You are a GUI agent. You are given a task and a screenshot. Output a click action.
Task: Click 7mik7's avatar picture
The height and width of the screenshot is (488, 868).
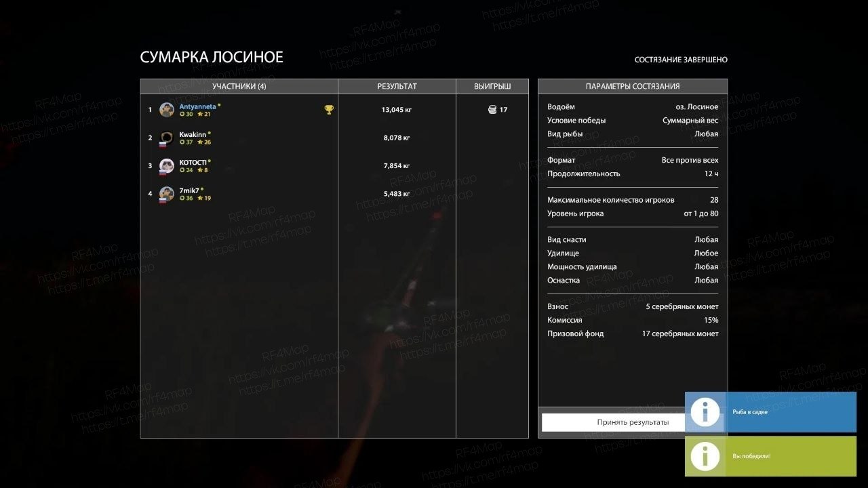(x=167, y=195)
